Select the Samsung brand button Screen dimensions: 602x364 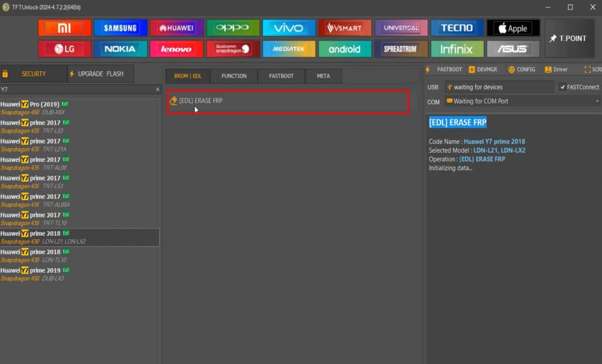[x=121, y=28]
